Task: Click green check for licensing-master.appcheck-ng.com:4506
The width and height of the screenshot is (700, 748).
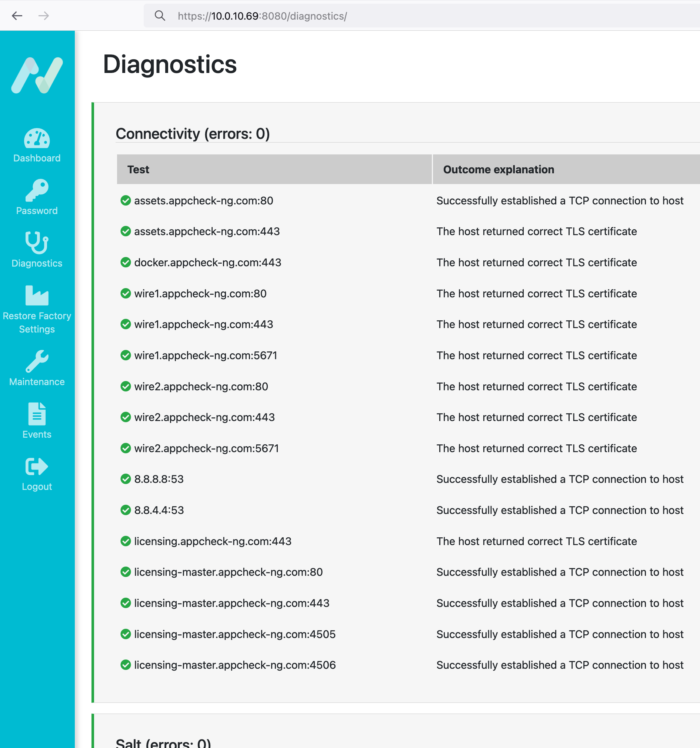Action: point(126,665)
